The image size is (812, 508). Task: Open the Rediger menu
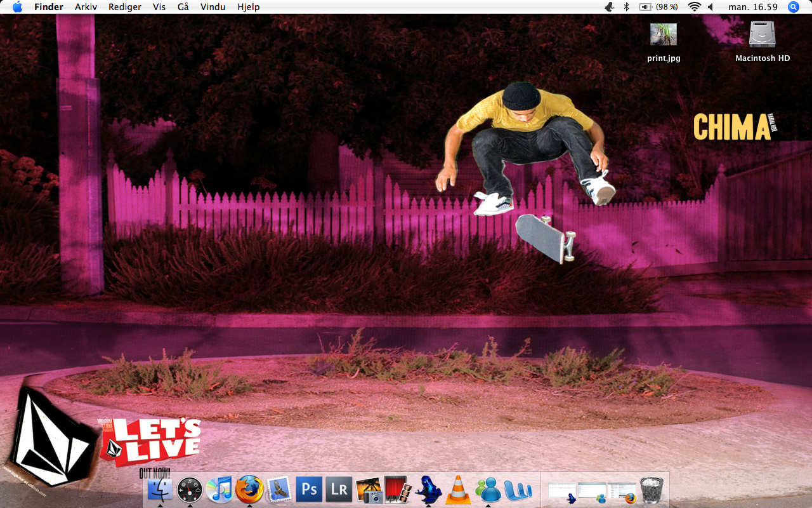pyautogui.click(x=124, y=7)
